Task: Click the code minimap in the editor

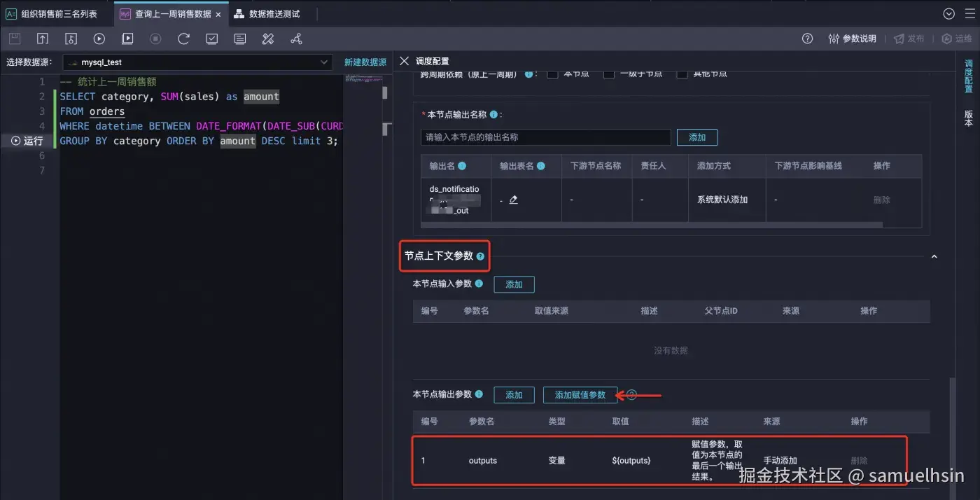Action: (363, 78)
